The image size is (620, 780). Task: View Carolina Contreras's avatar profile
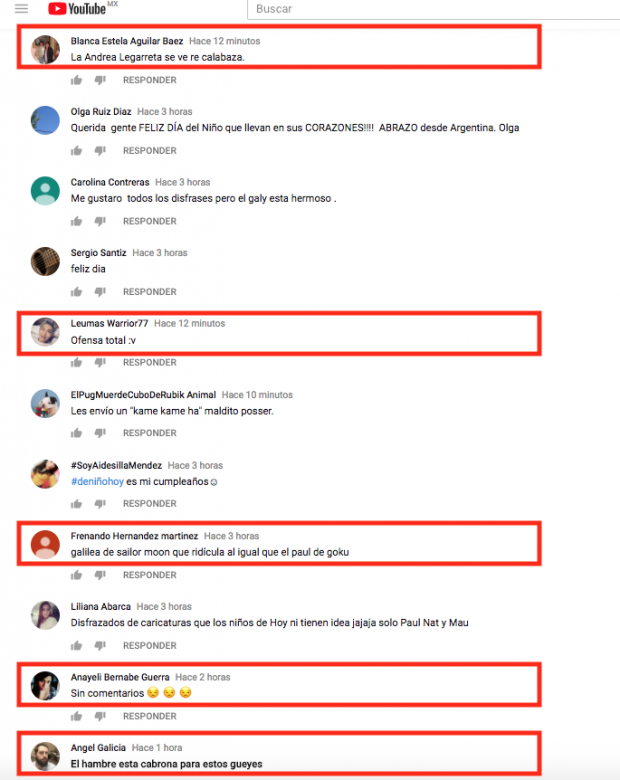pos(45,191)
